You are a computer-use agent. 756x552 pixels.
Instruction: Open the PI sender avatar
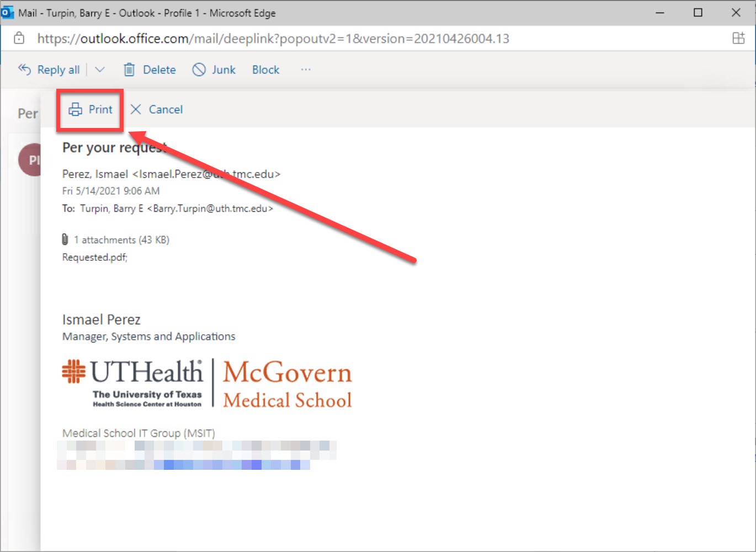[x=31, y=160]
